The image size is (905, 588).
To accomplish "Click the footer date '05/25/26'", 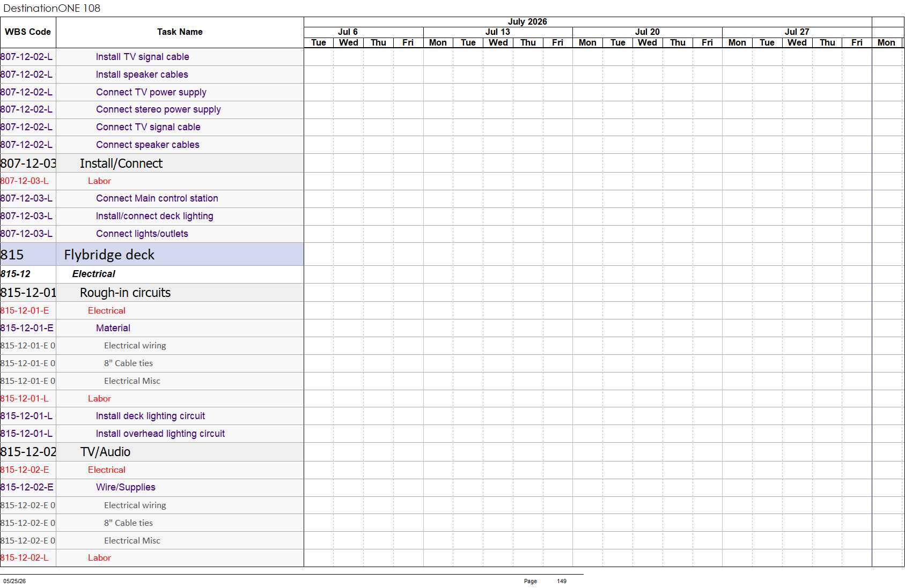I will click(14, 581).
